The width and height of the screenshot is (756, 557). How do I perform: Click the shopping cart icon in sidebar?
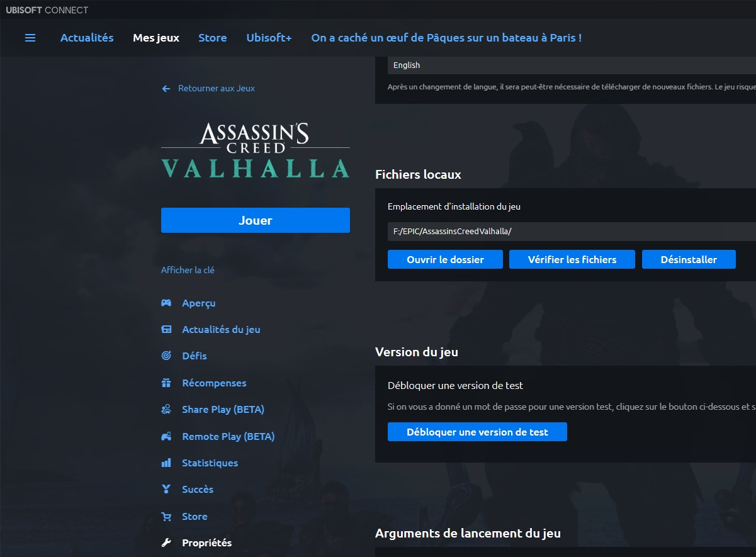166,516
